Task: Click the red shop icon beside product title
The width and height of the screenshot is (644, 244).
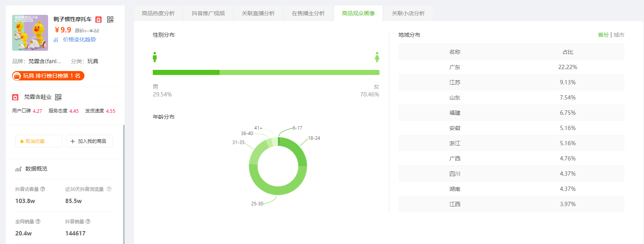Action: [x=98, y=20]
